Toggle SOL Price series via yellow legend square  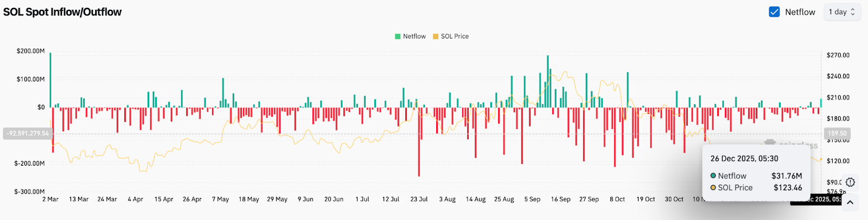pyautogui.click(x=436, y=36)
